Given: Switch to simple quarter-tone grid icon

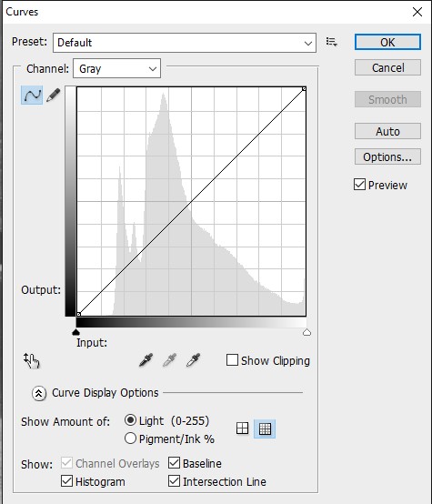Looking at the screenshot, I should click(x=242, y=428).
